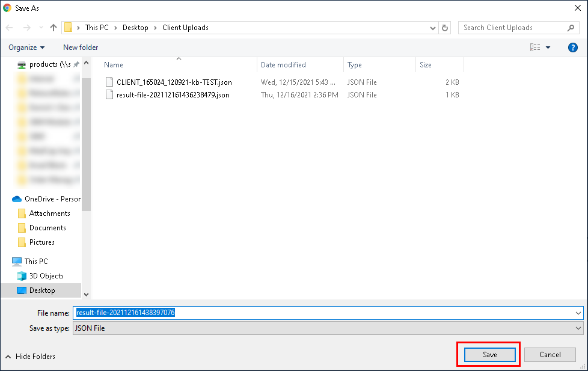This screenshot has width=588, height=371.
Task: Open the view options dropdown arrow
Action: [x=548, y=48]
